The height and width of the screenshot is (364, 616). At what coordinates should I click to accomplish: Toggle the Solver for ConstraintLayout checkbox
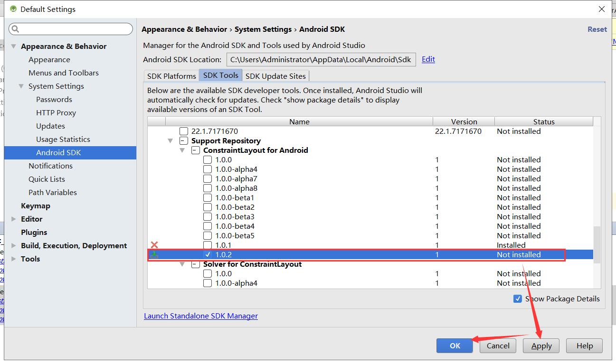(196, 264)
